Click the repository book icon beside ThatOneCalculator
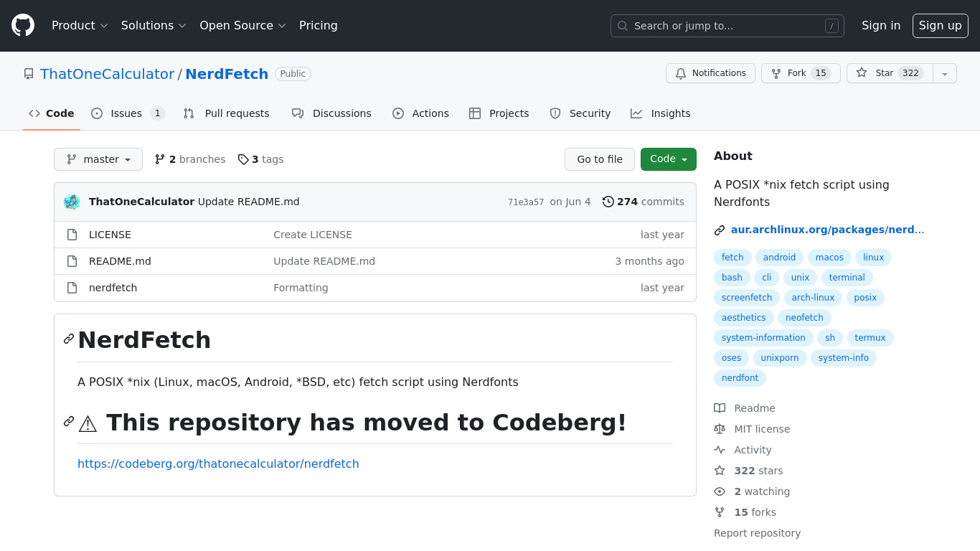The width and height of the screenshot is (980, 551). pyautogui.click(x=29, y=74)
